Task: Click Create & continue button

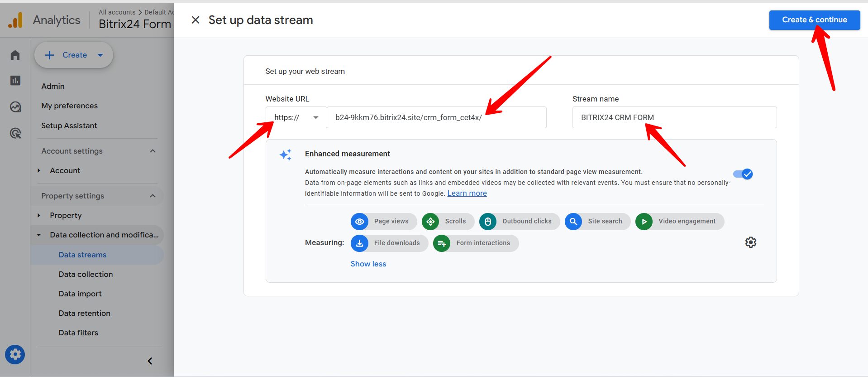Action: (x=815, y=20)
